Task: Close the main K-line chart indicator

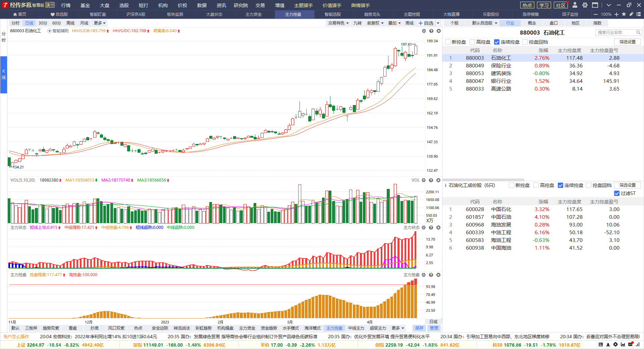Action: (x=438, y=31)
